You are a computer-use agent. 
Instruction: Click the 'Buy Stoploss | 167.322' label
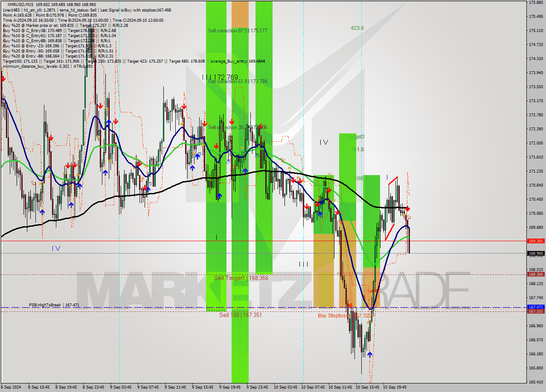click(x=345, y=316)
